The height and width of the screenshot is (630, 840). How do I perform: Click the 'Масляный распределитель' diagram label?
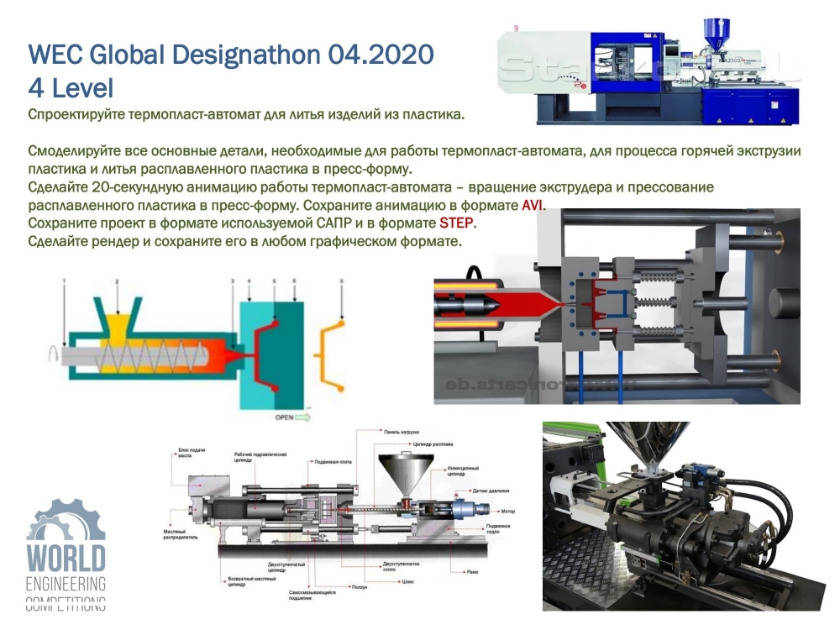click(x=181, y=534)
